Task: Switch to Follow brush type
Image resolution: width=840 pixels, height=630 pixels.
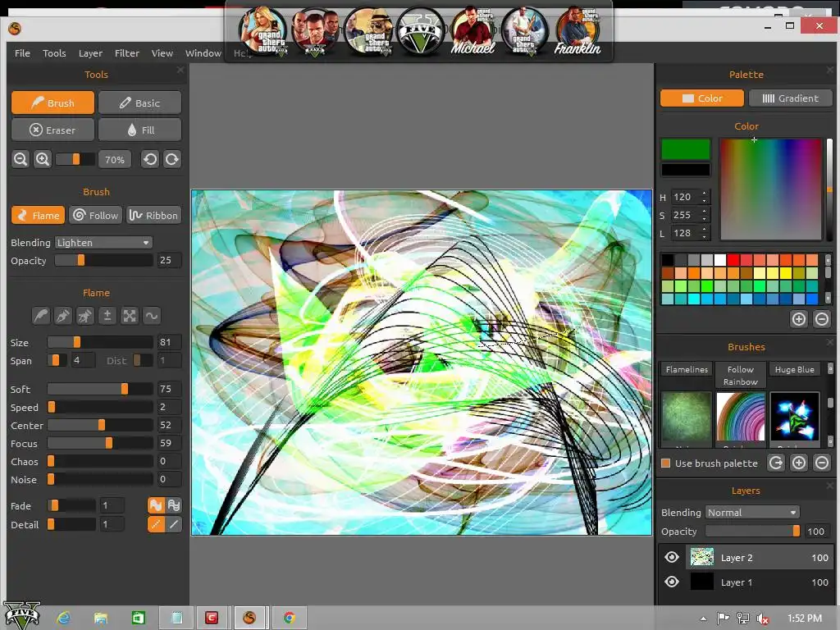Action: 96,216
